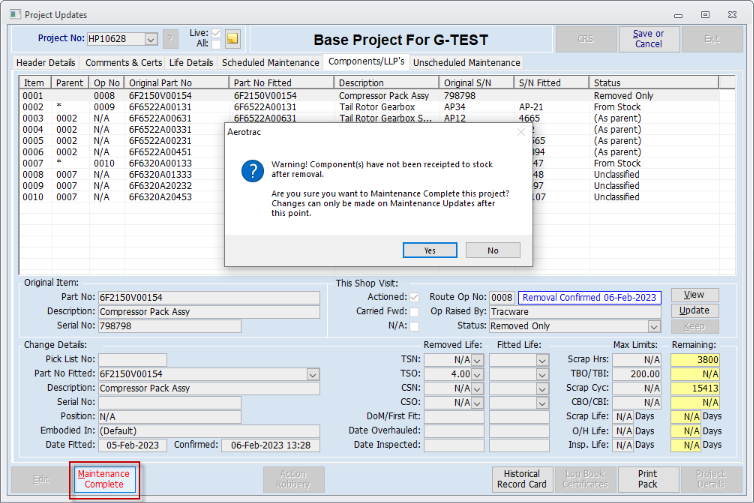Viewport: 754px width, 503px height.
Task: Confirm with the Yes button
Action: (x=430, y=251)
